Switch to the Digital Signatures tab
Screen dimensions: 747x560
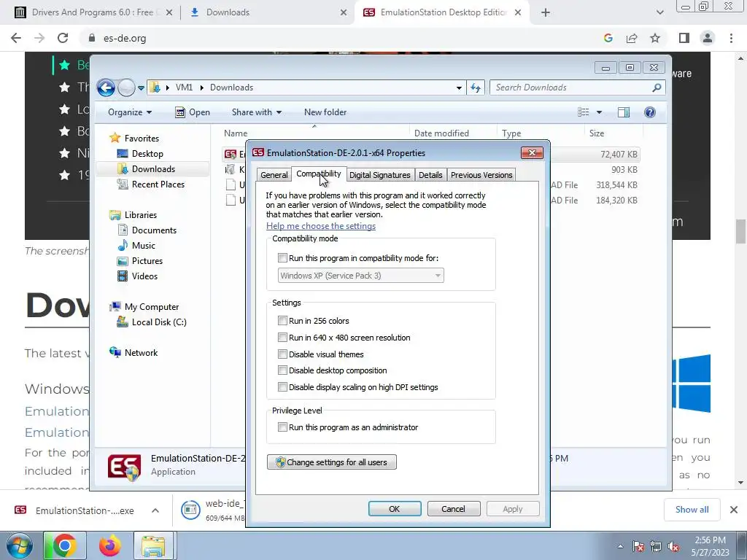tap(379, 175)
